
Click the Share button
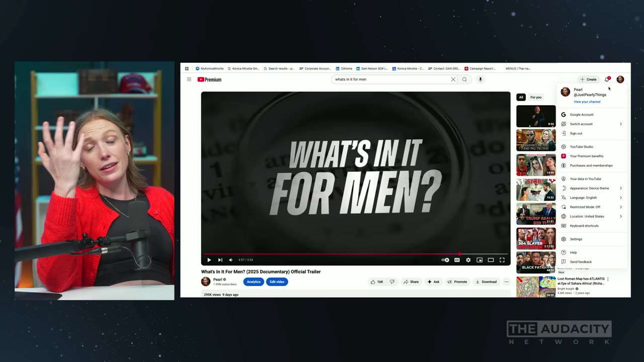pyautogui.click(x=411, y=282)
